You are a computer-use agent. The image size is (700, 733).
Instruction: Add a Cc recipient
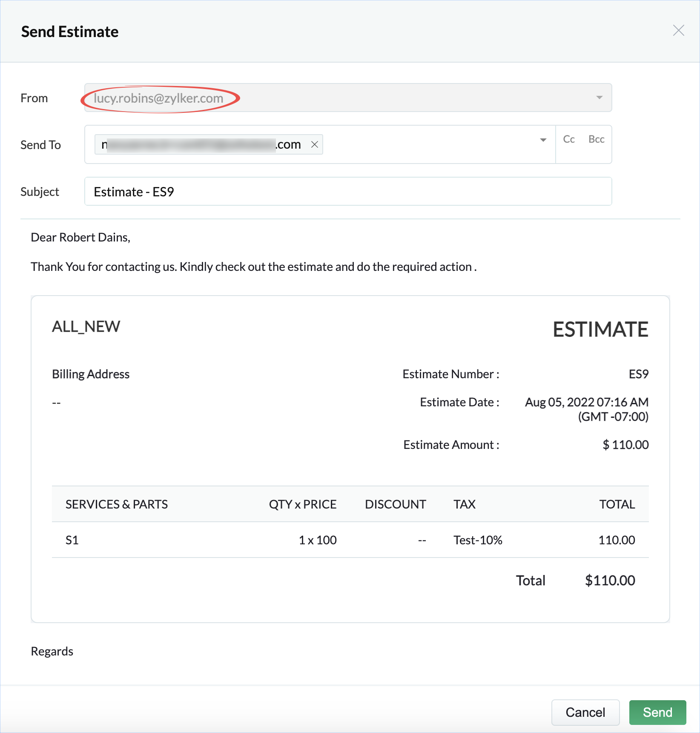(569, 139)
